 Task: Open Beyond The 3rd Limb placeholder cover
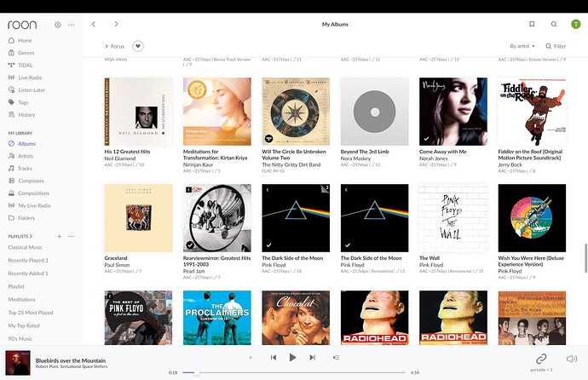click(375, 112)
